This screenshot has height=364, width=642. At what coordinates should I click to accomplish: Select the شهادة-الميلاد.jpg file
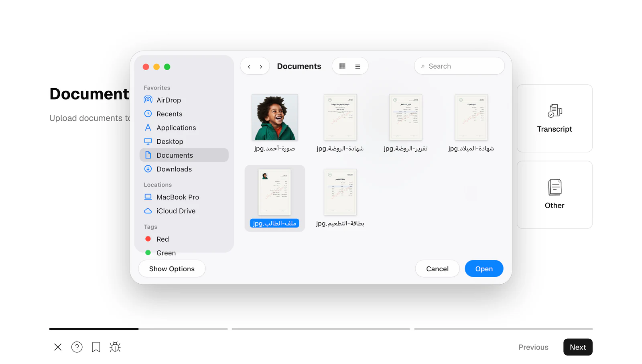click(471, 123)
